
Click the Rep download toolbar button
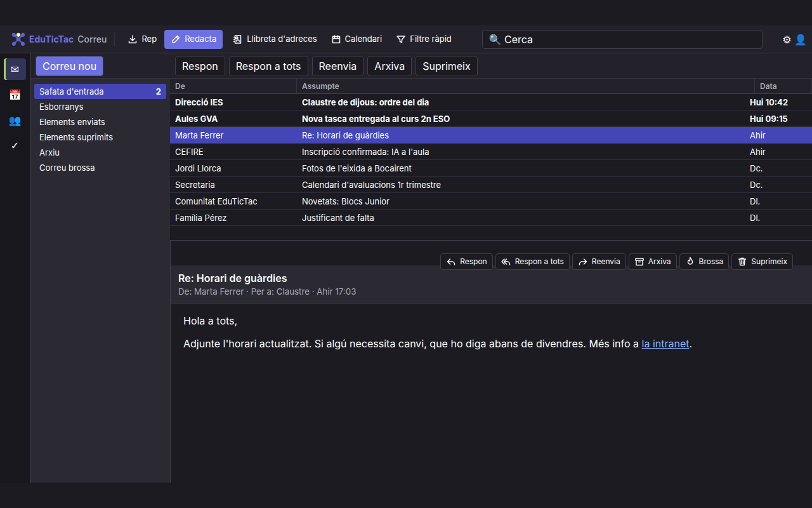[142, 39]
